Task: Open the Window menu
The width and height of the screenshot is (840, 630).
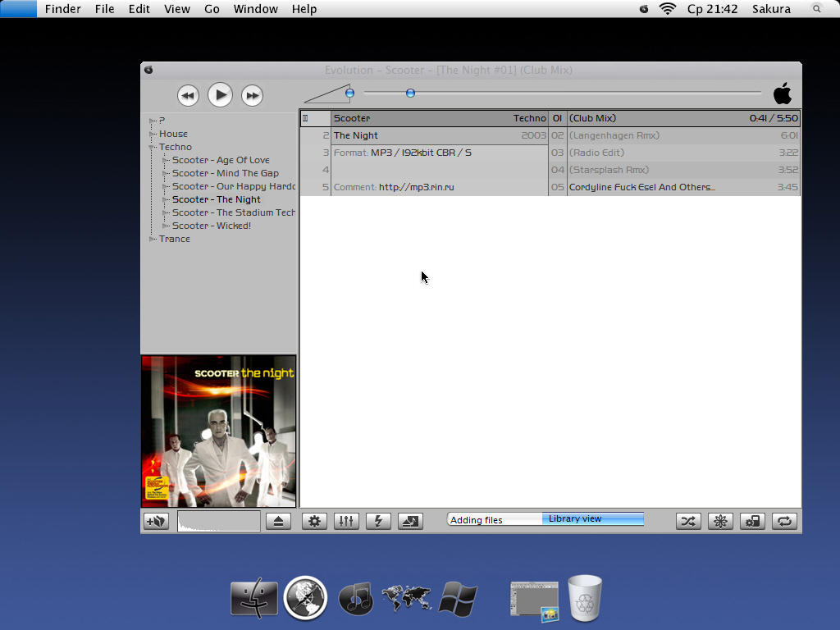Action: click(x=255, y=9)
